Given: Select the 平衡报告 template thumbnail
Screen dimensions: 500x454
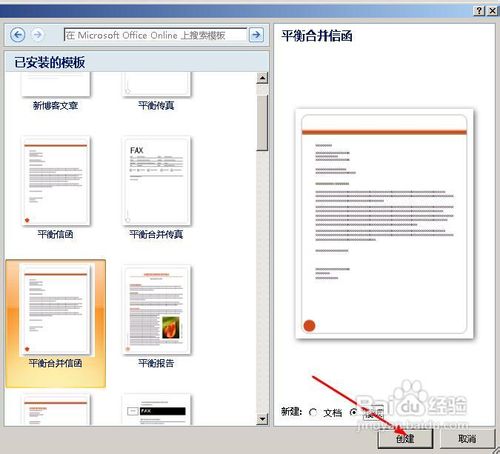Looking at the screenshot, I should 156,309.
